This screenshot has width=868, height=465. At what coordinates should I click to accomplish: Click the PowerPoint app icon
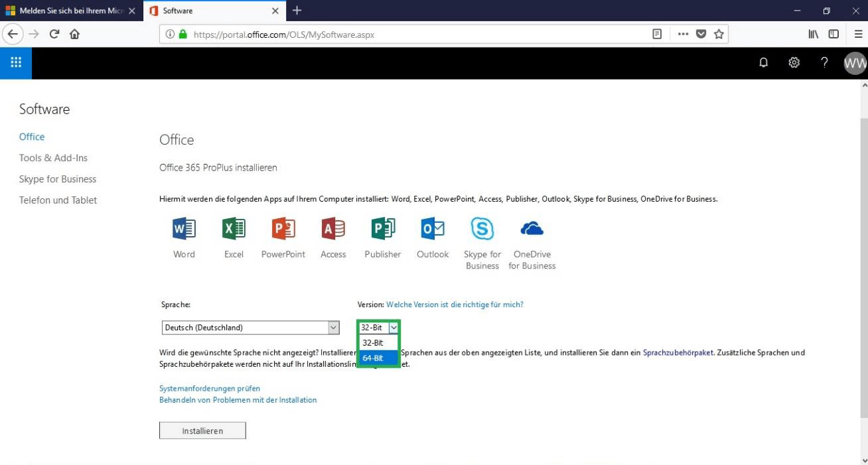(x=283, y=229)
